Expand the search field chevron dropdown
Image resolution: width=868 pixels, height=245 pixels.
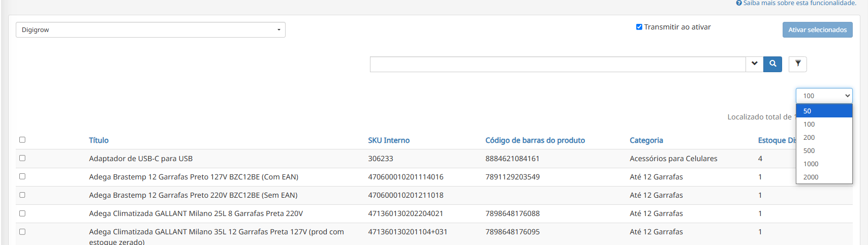pyautogui.click(x=754, y=64)
